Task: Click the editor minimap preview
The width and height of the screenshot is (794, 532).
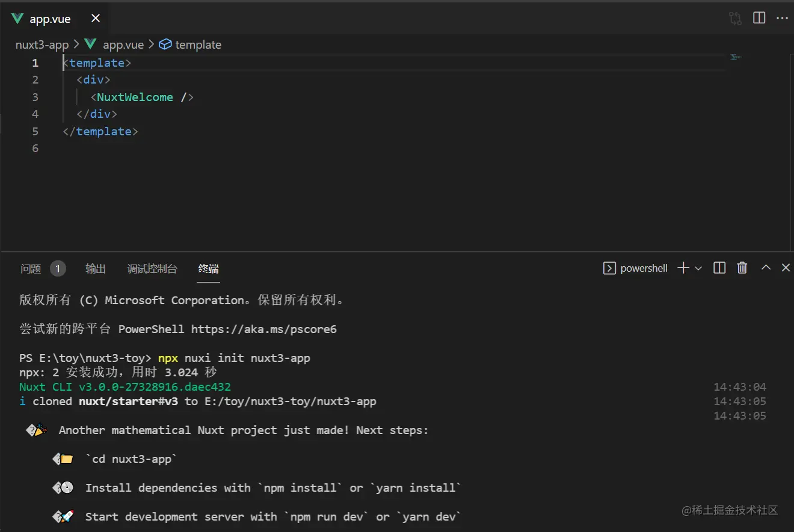Action: tap(736, 57)
